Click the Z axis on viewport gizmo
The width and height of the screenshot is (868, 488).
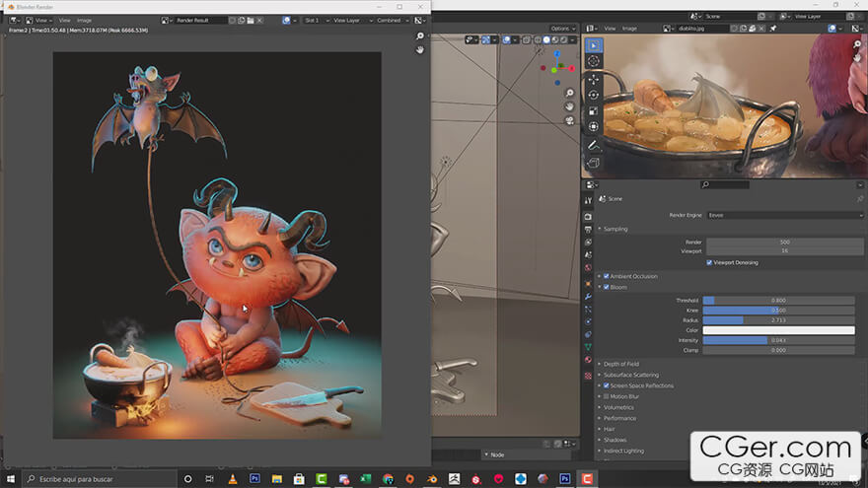click(557, 53)
